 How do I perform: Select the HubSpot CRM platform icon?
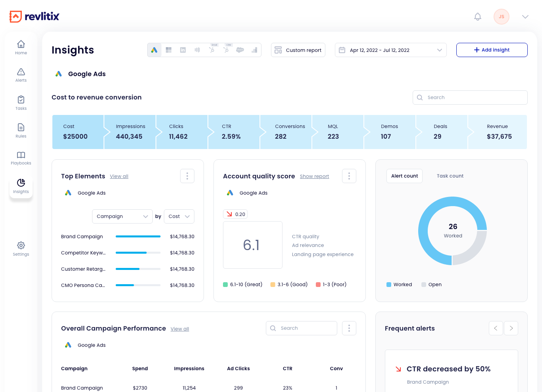[x=226, y=50]
